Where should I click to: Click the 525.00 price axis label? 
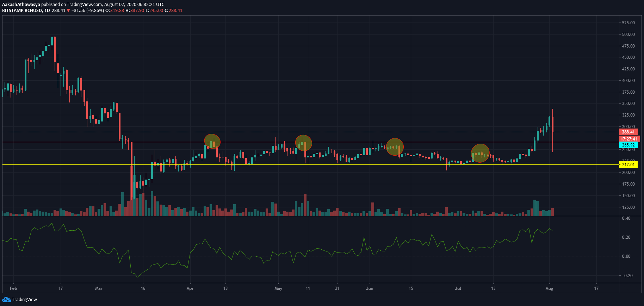tap(628, 23)
